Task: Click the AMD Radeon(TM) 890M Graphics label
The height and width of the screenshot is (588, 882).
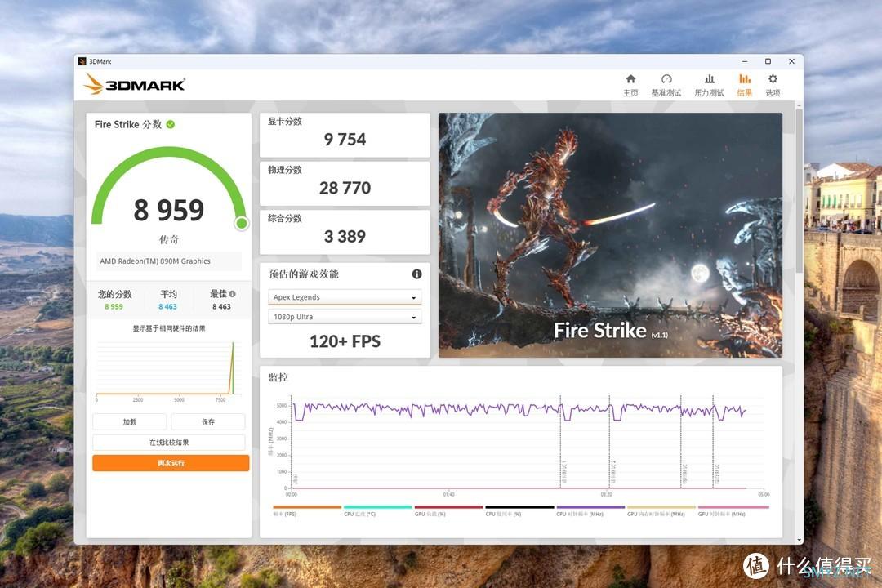Action: (155, 261)
